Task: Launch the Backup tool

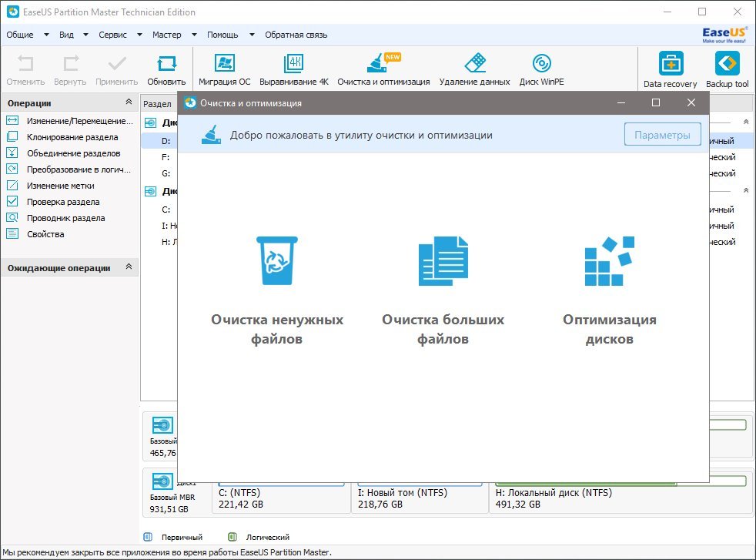Action: [x=727, y=70]
